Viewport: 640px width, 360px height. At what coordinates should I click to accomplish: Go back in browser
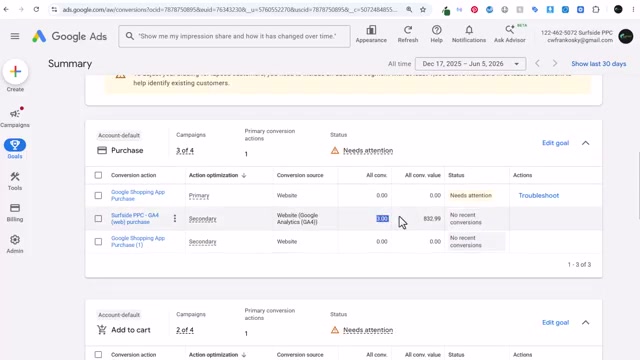pos(6,9)
